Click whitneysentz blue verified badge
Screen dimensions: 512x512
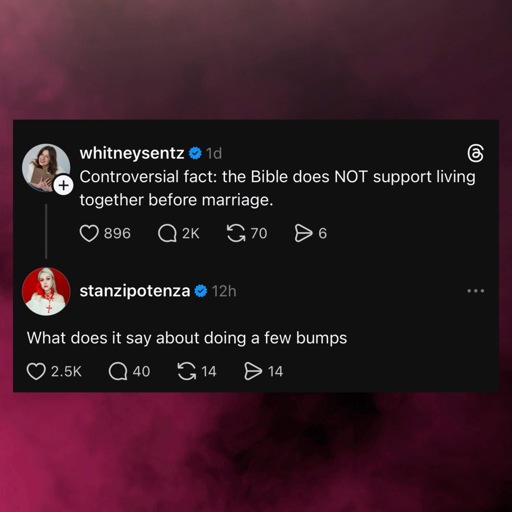195,154
